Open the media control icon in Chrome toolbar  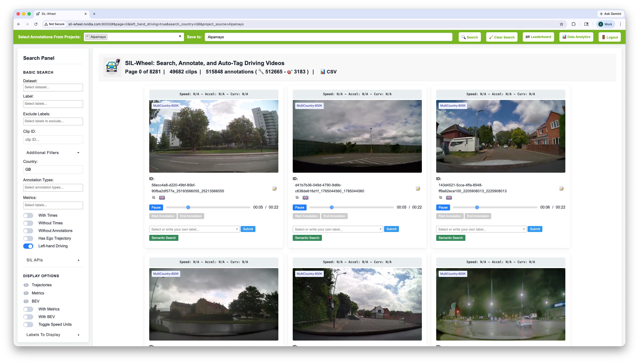[586, 24]
